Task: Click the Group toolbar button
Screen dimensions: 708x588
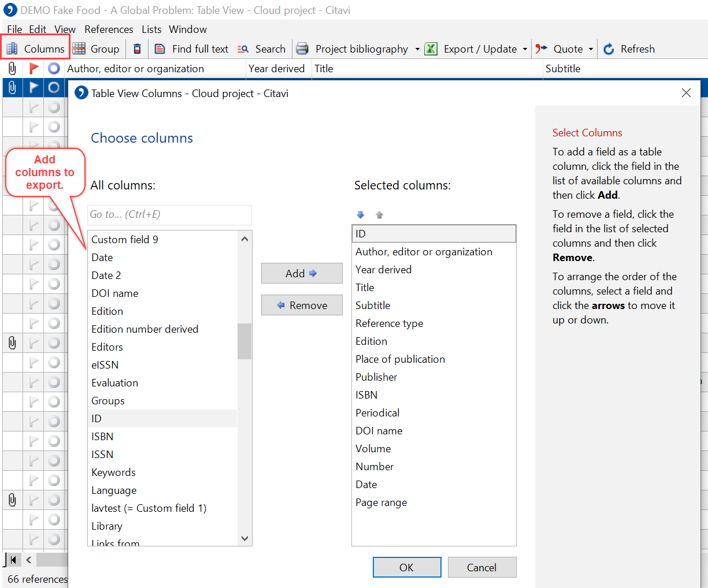Action: 96,49
